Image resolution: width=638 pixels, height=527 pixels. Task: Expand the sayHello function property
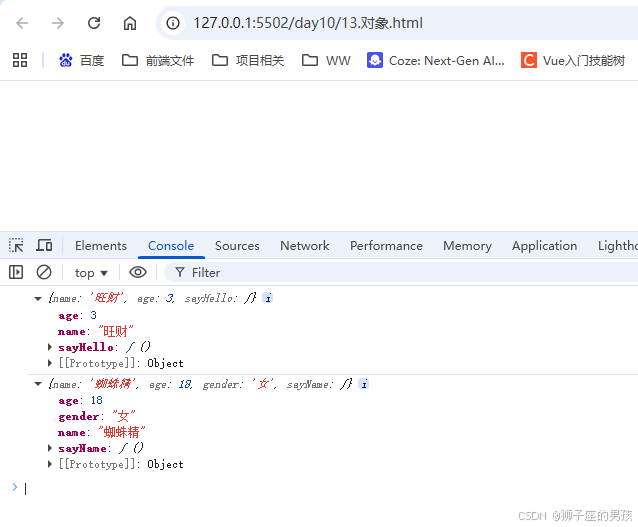50,347
